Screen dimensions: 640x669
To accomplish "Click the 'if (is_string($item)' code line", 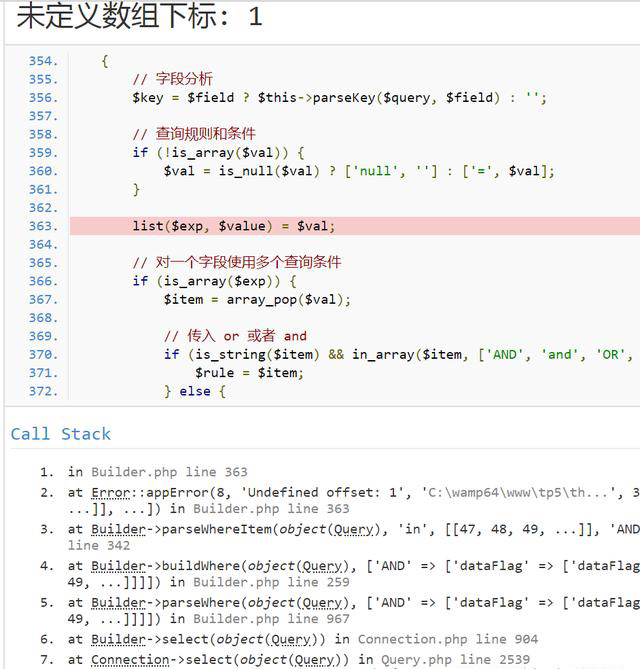I will (399, 355).
